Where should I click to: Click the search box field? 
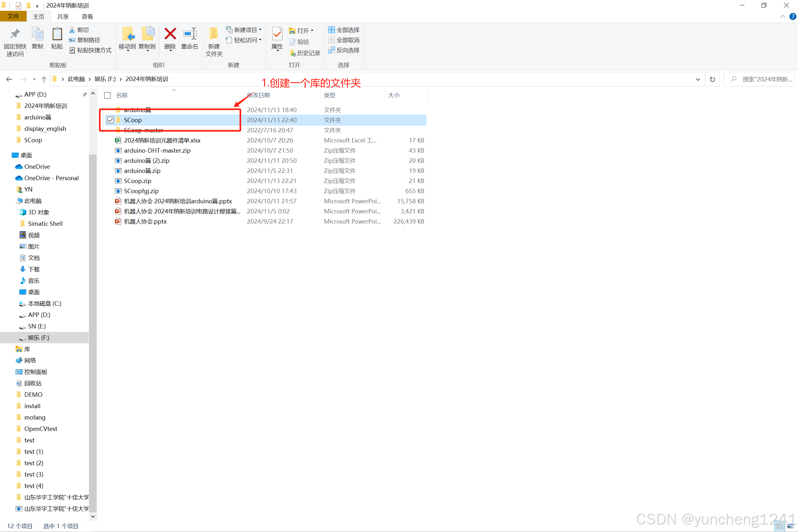pyautogui.click(x=763, y=79)
